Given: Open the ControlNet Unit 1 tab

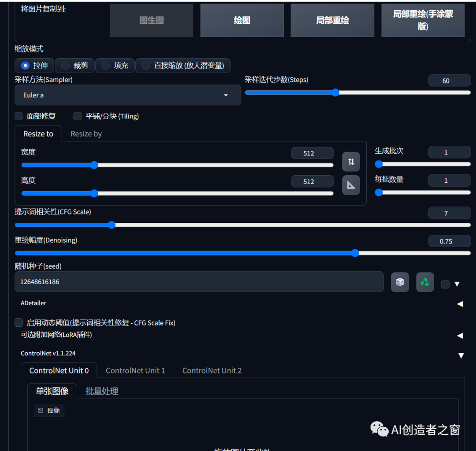Looking at the screenshot, I should tap(135, 370).
